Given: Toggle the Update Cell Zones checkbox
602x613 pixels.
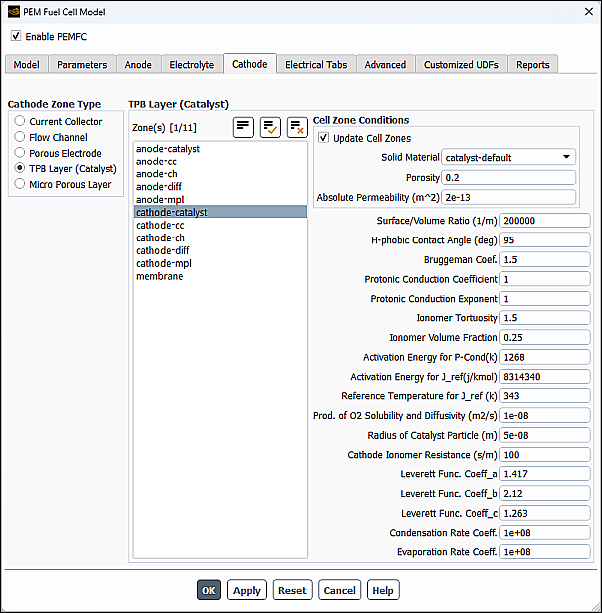Looking at the screenshot, I should (323, 138).
